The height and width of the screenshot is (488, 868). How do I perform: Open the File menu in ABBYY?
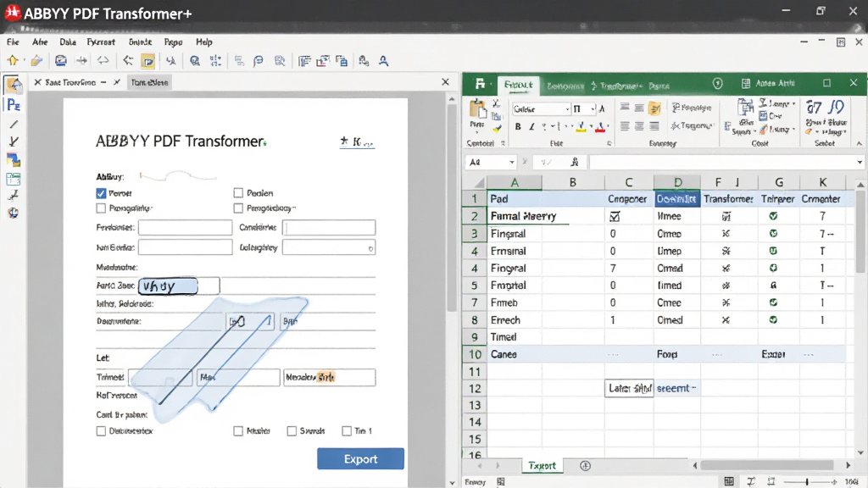point(13,42)
